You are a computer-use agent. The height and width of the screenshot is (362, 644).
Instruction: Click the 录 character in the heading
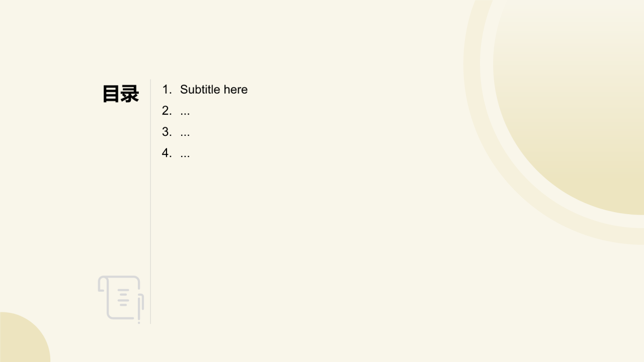(129, 94)
